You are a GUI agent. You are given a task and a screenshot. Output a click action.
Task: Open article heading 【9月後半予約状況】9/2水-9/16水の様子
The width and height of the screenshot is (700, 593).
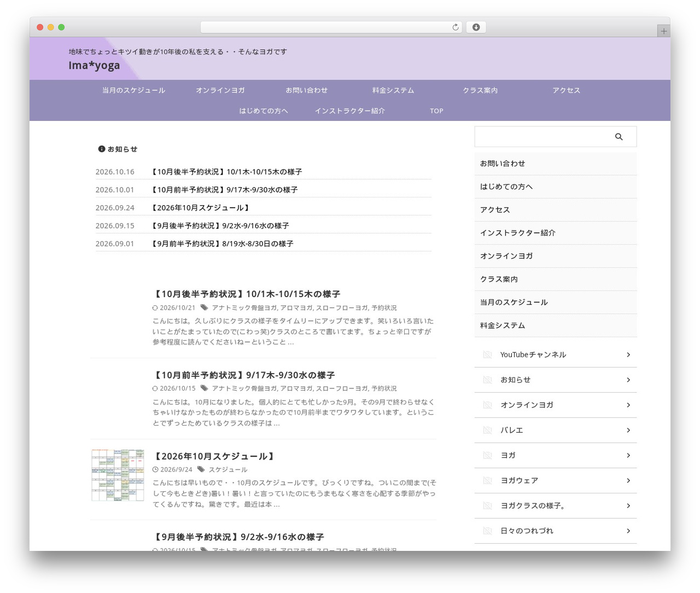tap(238, 537)
